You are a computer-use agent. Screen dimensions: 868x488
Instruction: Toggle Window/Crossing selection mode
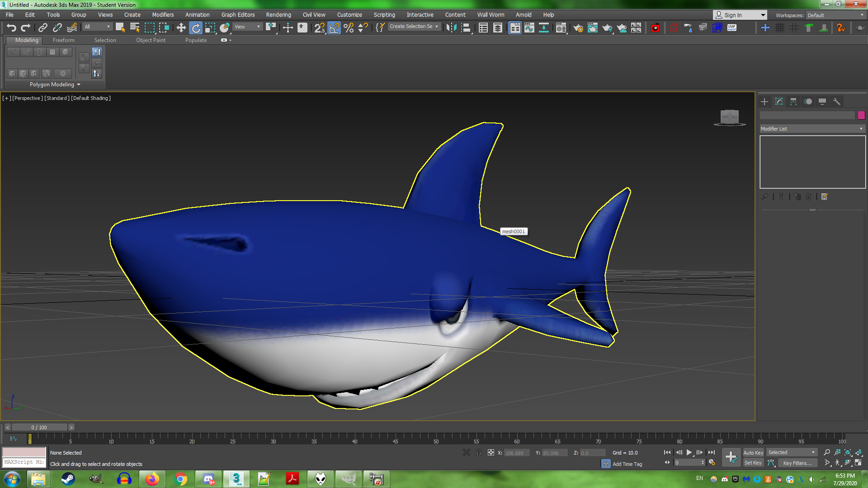pos(164,28)
